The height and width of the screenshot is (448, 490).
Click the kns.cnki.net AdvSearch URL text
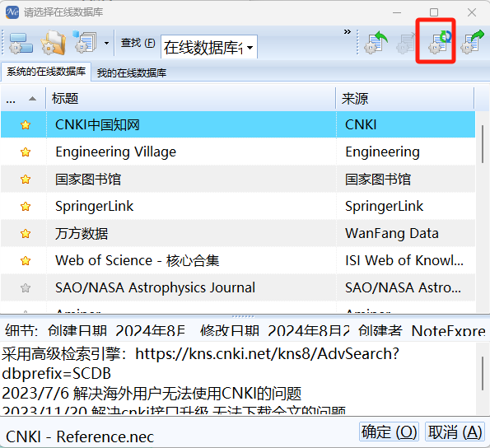[267, 354]
